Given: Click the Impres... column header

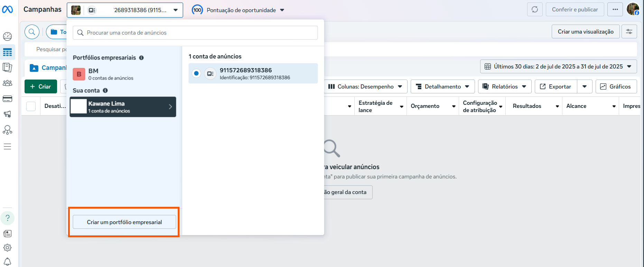Looking at the screenshot, I should (632, 106).
